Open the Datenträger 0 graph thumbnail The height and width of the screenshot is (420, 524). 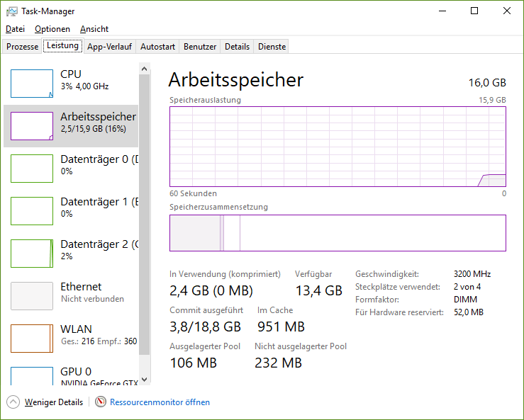click(32, 169)
